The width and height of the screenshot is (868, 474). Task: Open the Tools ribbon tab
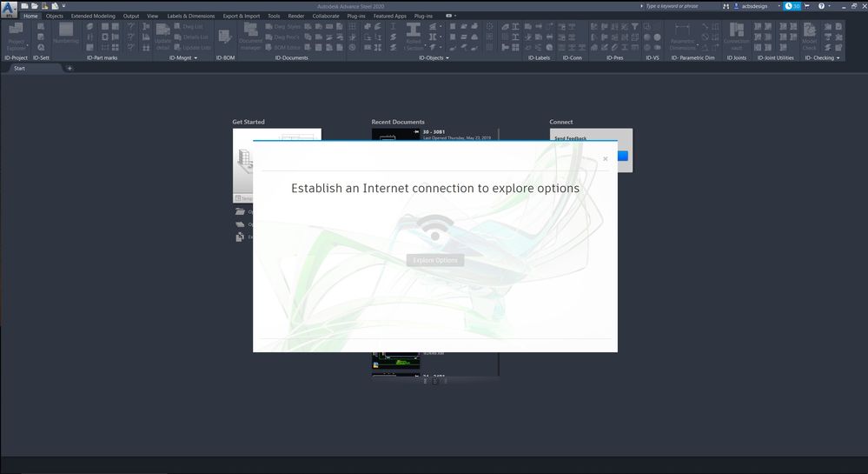pyautogui.click(x=274, y=16)
